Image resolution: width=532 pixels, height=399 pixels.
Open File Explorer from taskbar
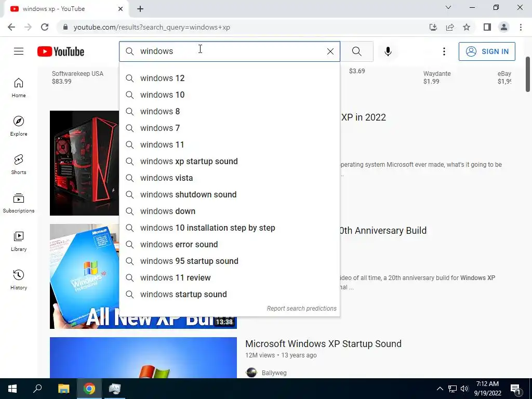pos(64,389)
